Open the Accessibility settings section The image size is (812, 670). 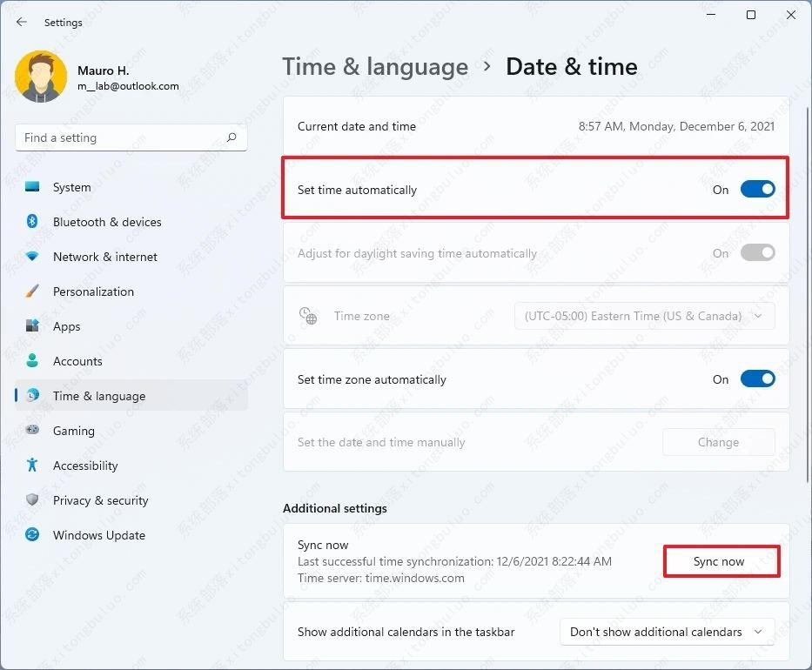(x=85, y=466)
